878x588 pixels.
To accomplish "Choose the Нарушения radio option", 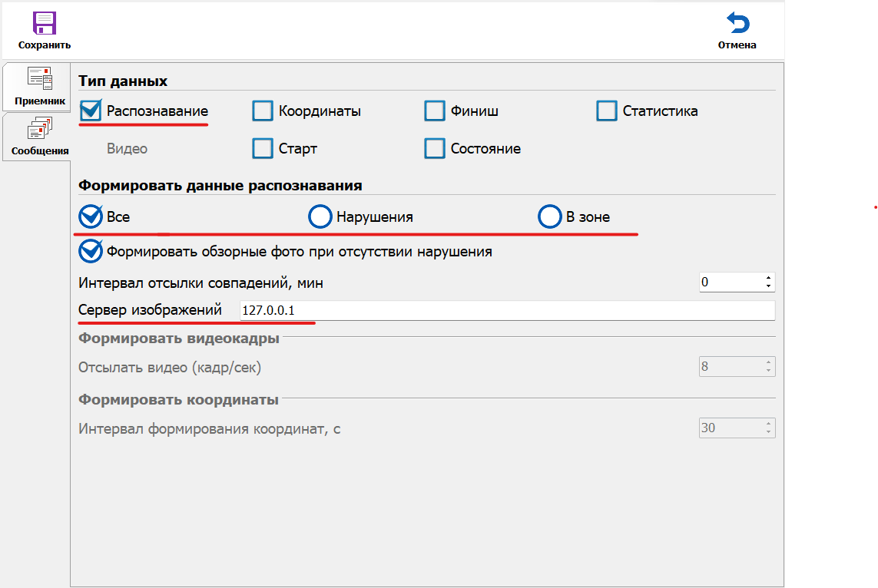I will [320, 217].
